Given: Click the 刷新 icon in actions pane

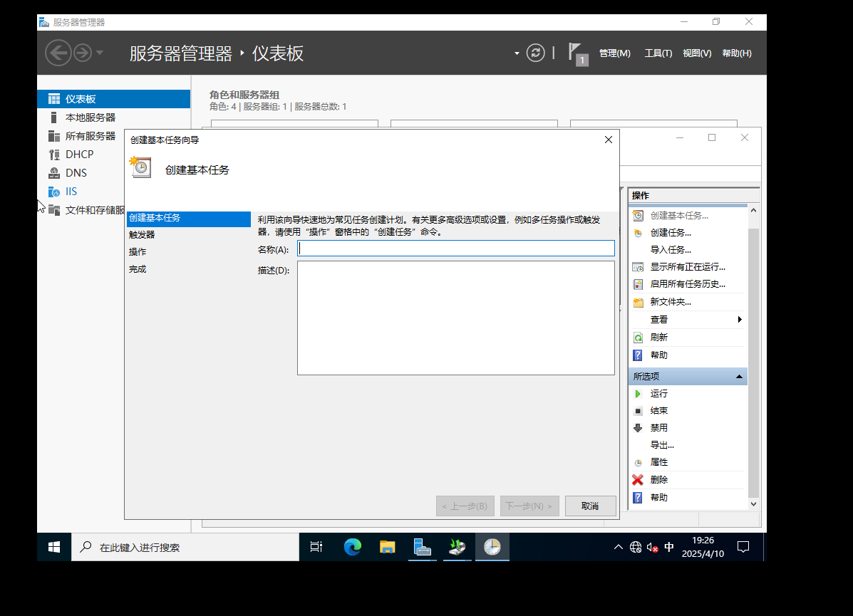Looking at the screenshot, I should (x=638, y=338).
